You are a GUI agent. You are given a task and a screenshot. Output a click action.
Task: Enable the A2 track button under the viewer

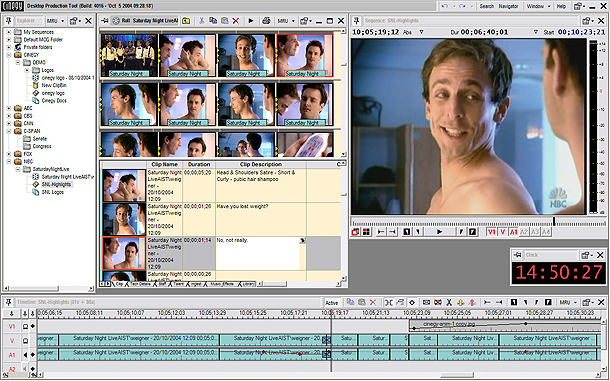point(524,232)
